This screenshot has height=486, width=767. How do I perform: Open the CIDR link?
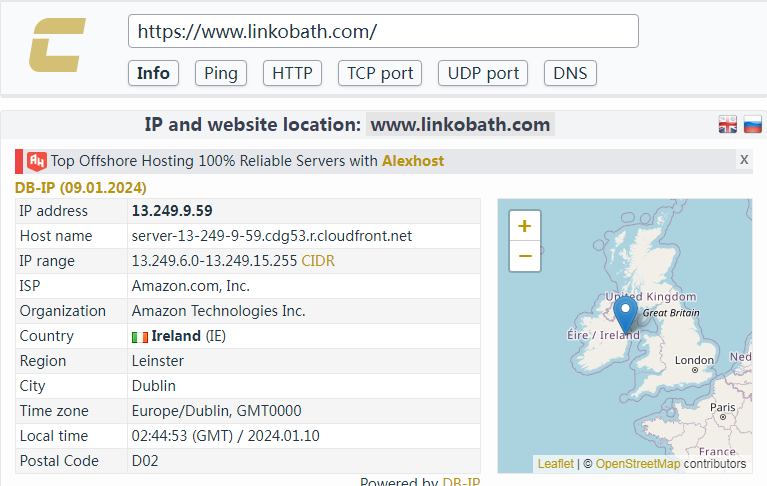click(318, 261)
